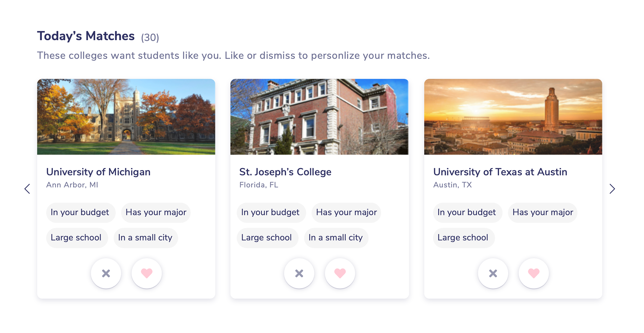Dismiss University of Texas at Austin
644x333 pixels.
(x=493, y=273)
